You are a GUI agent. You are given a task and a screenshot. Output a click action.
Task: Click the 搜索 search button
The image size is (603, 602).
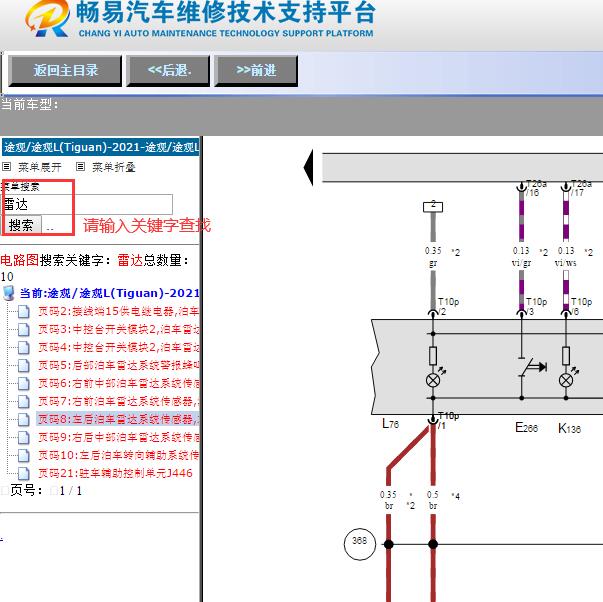(x=22, y=225)
